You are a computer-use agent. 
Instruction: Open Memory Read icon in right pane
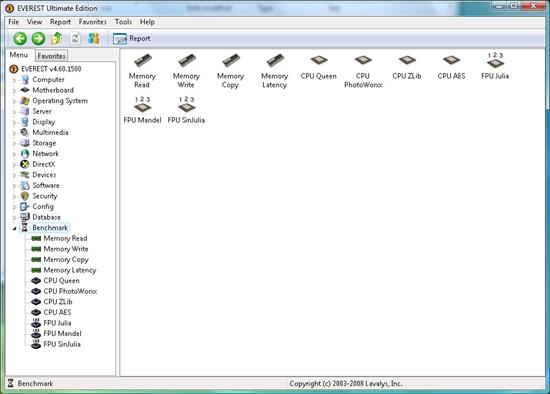(x=142, y=71)
